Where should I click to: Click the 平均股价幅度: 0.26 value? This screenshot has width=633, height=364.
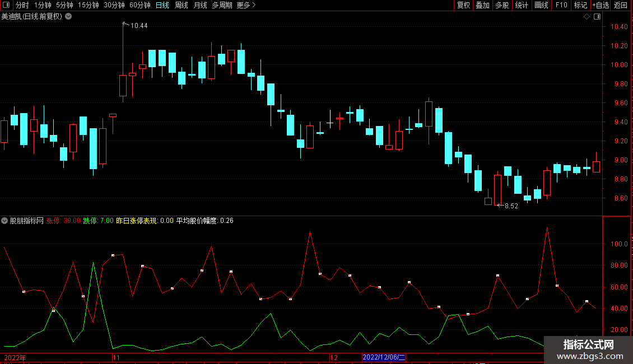tap(204, 221)
